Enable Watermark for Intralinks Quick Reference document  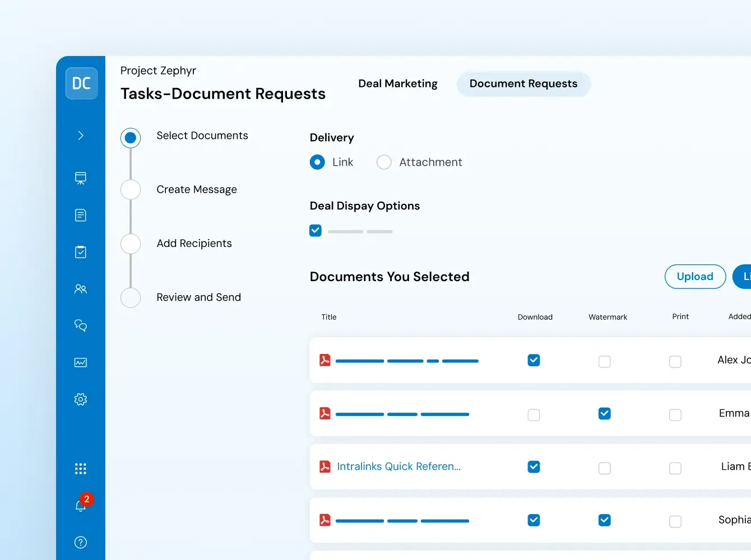point(604,468)
